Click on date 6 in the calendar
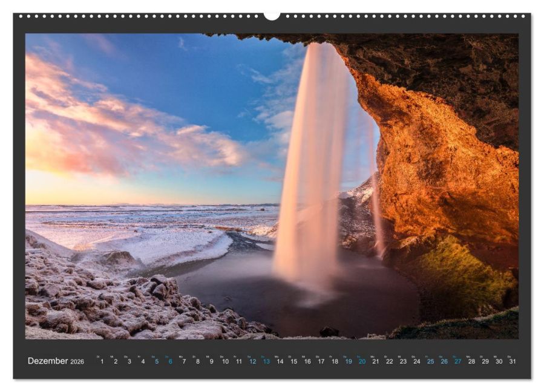 pos(170,361)
